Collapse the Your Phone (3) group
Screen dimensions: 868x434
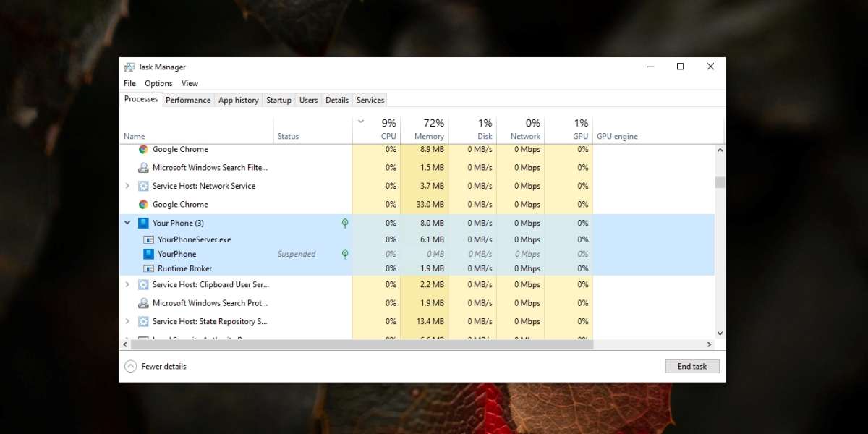coord(127,223)
